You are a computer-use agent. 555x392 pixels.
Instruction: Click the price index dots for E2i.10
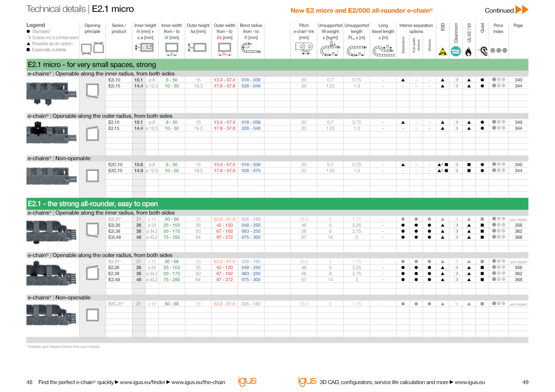[498, 79]
